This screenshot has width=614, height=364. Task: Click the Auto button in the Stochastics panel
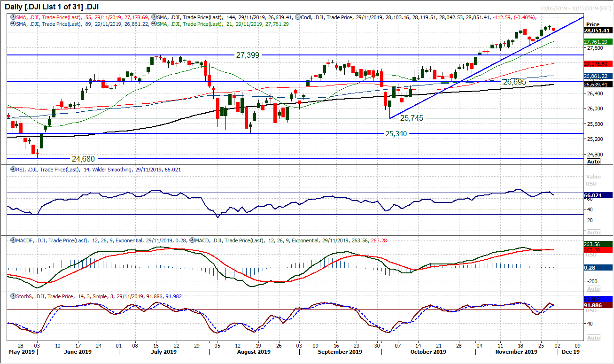click(594, 337)
